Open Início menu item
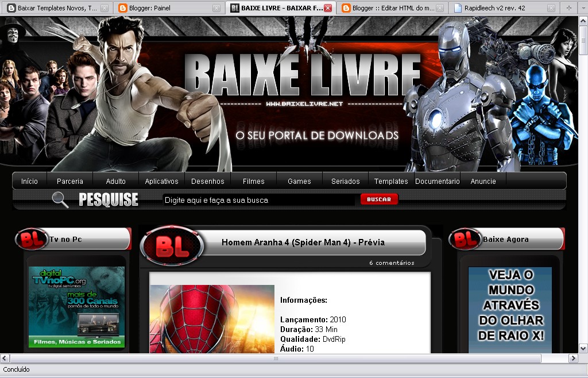The width and height of the screenshot is (588, 378). (x=29, y=181)
